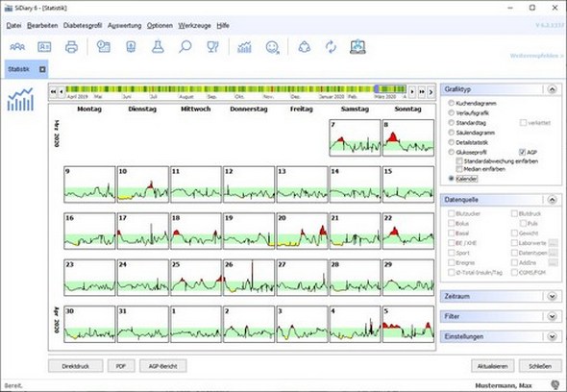Open the lab flask icon
Image resolution: width=567 pixels, height=392 pixels.
158,47
